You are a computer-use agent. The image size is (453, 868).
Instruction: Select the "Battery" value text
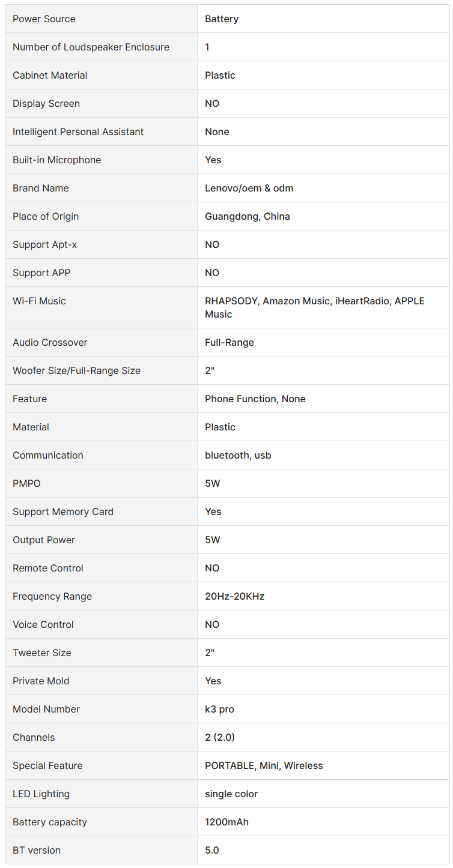coord(222,19)
